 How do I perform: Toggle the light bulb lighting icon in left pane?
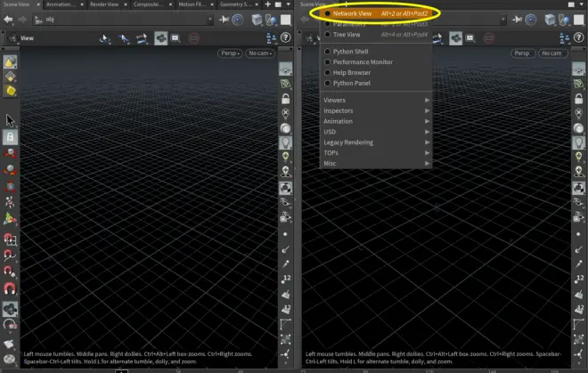point(285,142)
